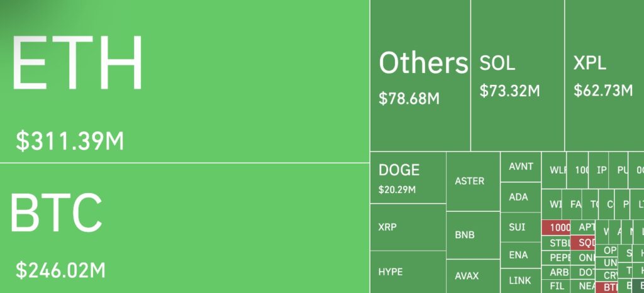This screenshot has width=644, height=293.
Task: Click the red SQD tile
Action: (x=583, y=243)
